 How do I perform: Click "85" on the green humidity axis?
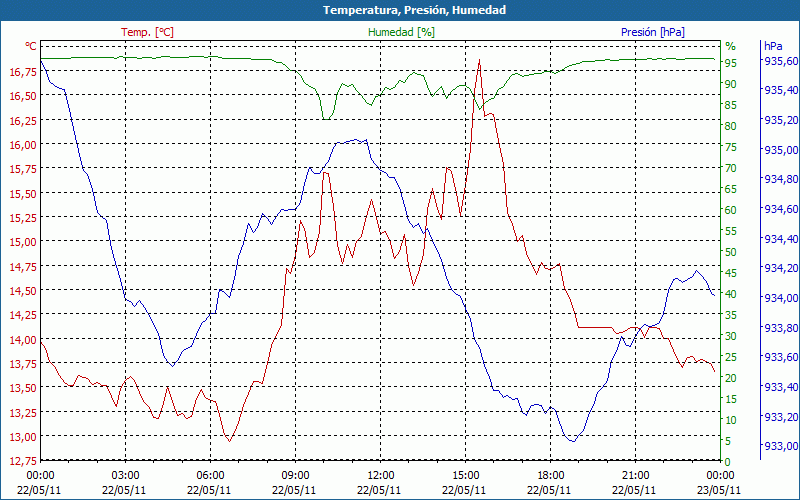pyautogui.click(x=731, y=105)
